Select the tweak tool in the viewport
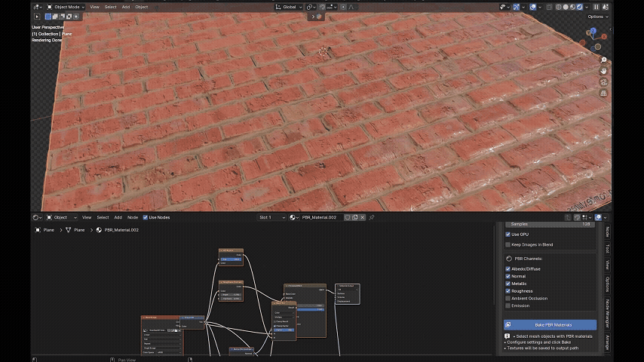The width and height of the screenshot is (644, 362). (37, 17)
